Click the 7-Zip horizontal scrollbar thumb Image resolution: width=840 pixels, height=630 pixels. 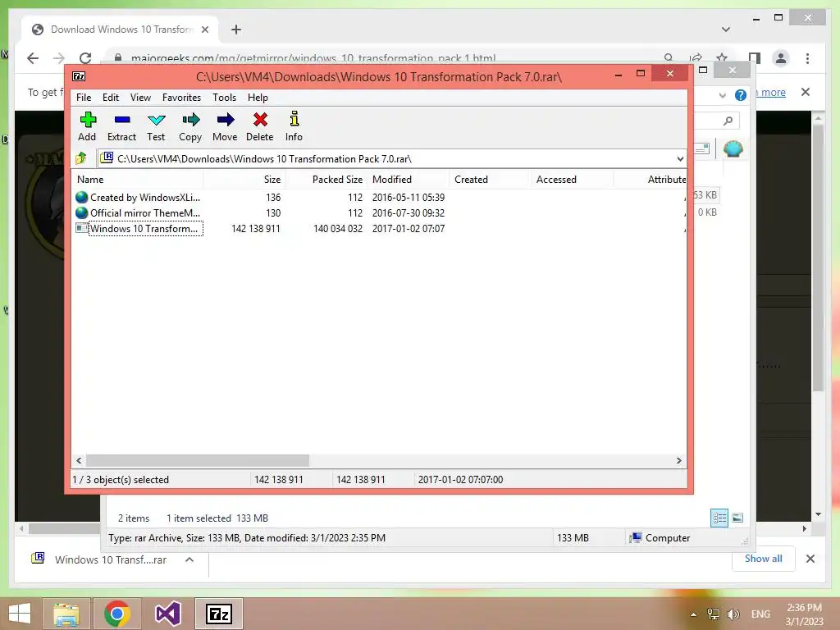tap(198, 461)
